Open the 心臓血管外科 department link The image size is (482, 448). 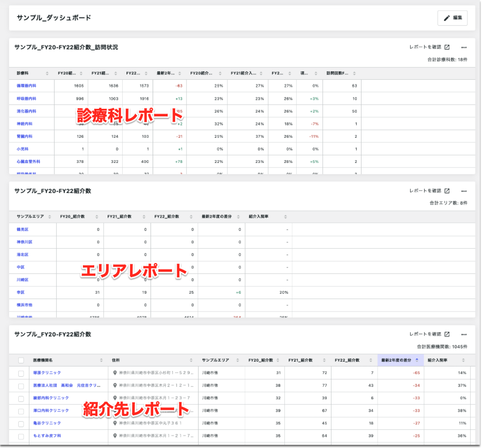tap(28, 161)
